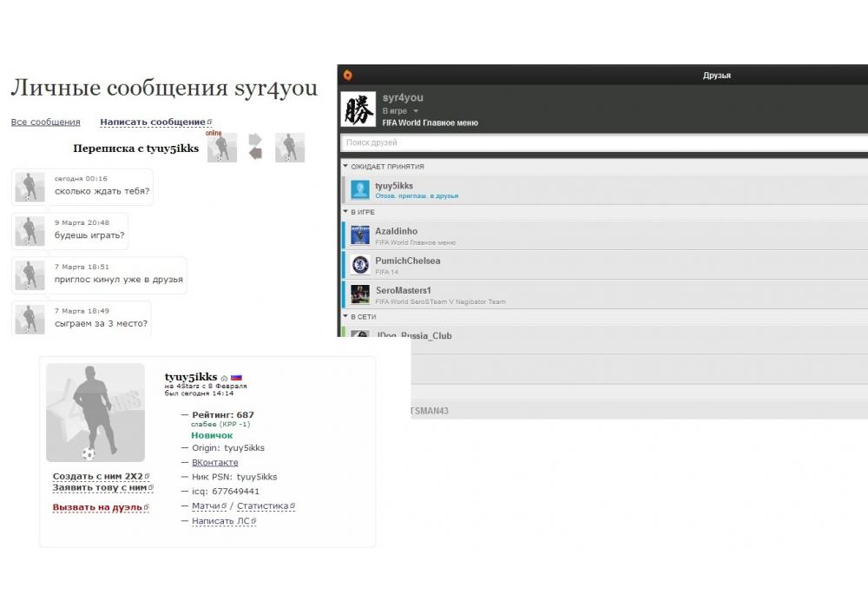This screenshot has width=868, height=608.
Task: Select friend SeroMasters1
Action: (604, 294)
